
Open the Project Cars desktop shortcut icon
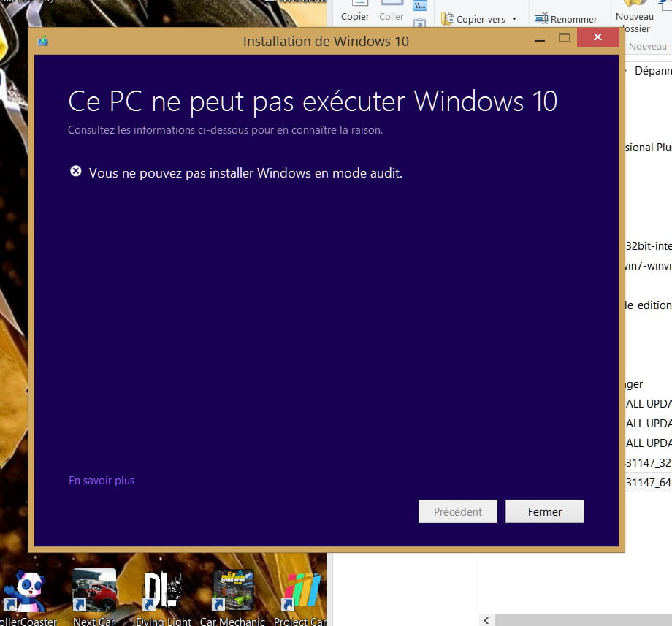click(x=302, y=591)
